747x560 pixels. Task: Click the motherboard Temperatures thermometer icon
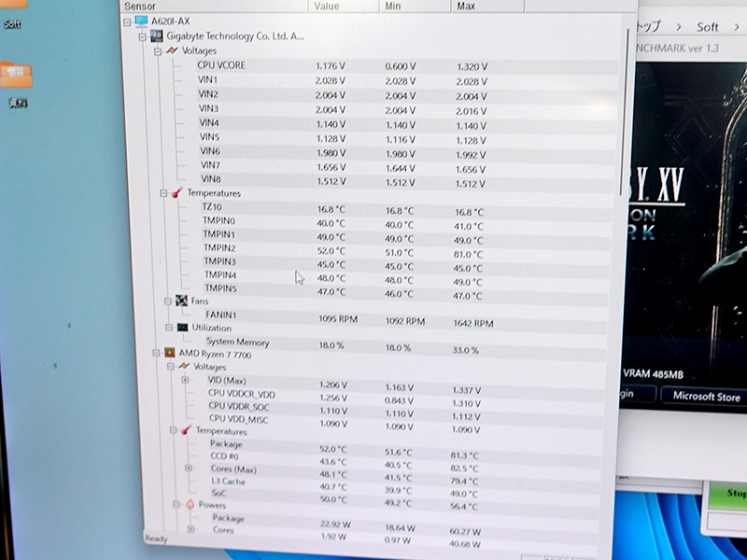(176, 193)
